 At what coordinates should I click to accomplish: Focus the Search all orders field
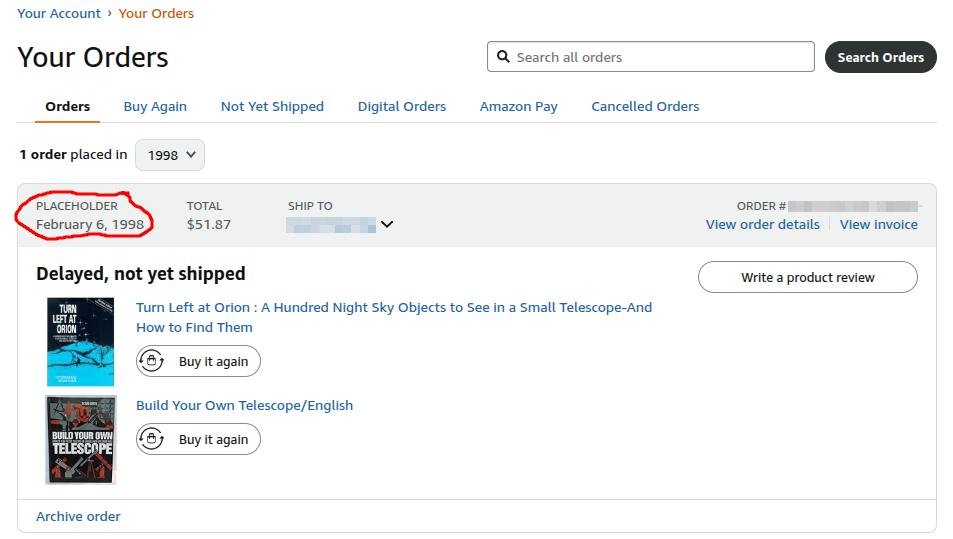[660, 57]
